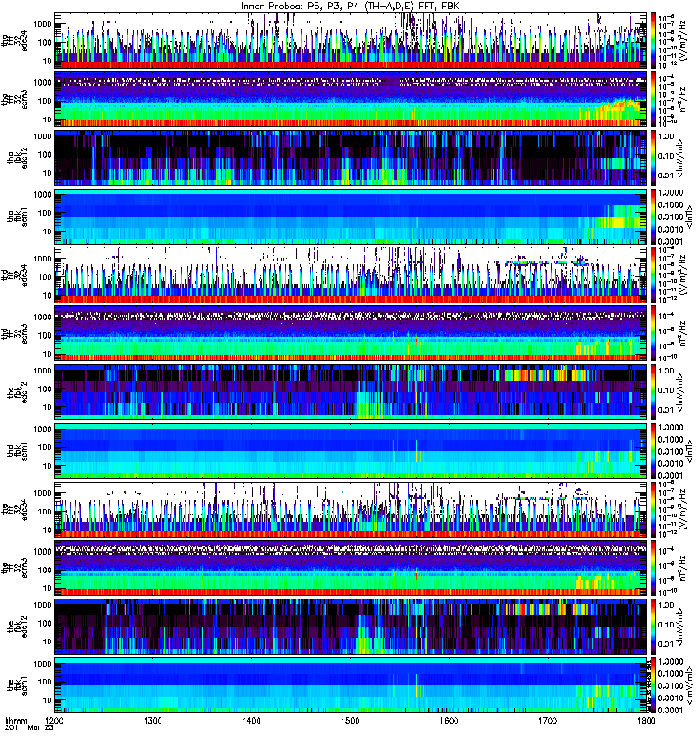The image size is (700, 747).
Task: Select the the fff 32 scm3 spectrogram panel
Action: click(351, 568)
